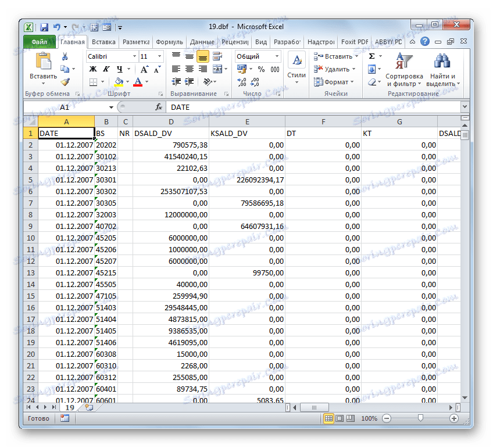Apply the Percent Style icon
The height and width of the screenshot is (448, 493).
point(261,69)
